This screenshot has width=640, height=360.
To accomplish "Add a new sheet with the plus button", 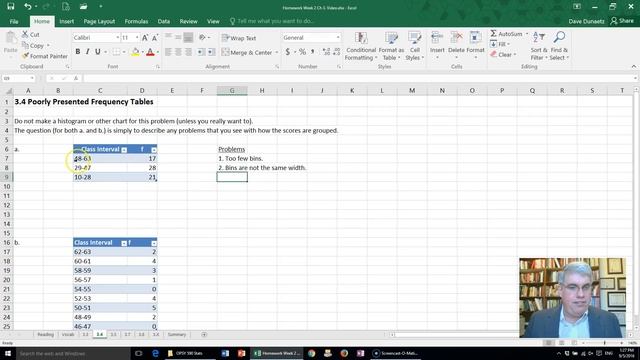I will (x=204, y=335).
